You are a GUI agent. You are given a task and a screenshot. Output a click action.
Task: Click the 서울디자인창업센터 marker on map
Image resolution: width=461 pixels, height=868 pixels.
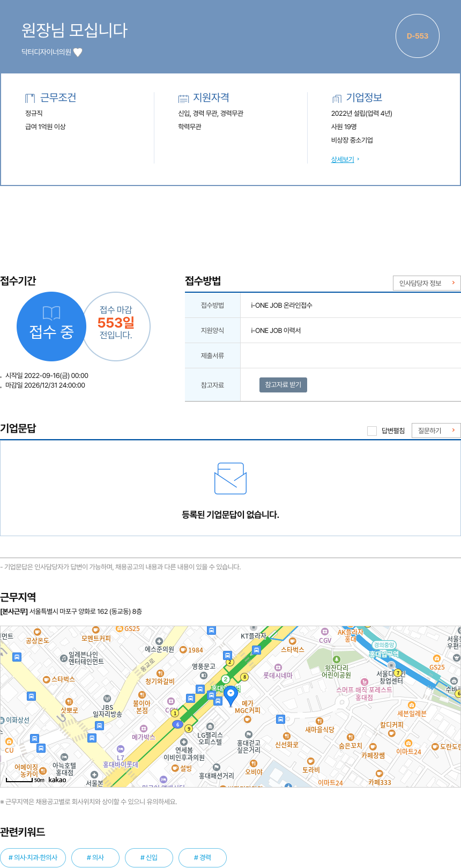click(391, 665)
